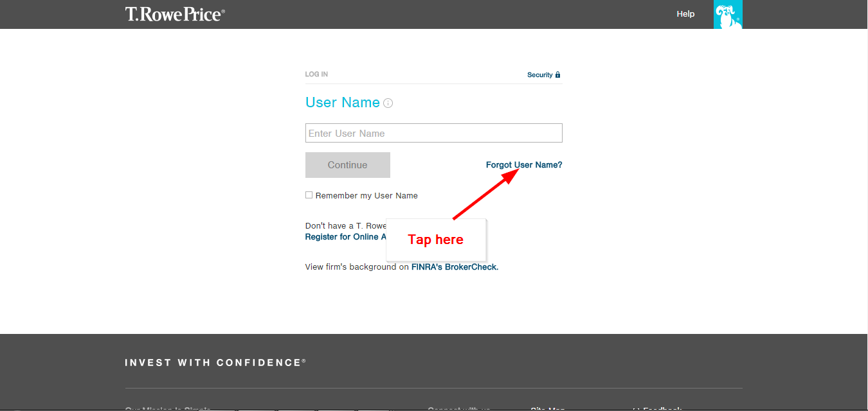
Task: Click Register for Online Access link
Action: pos(346,237)
